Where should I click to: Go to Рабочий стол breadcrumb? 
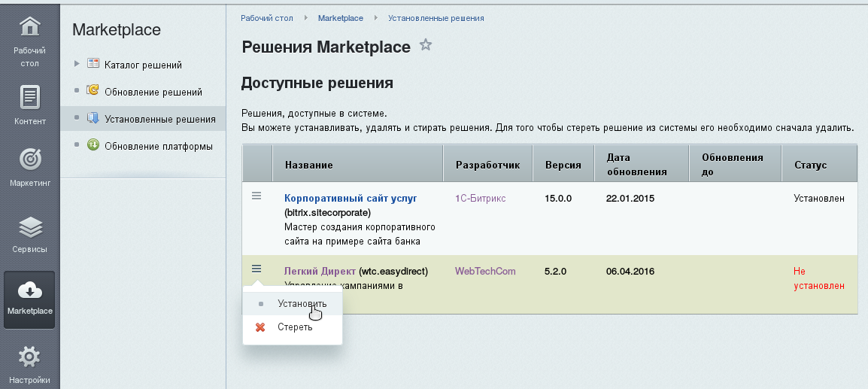pos(267,18)
